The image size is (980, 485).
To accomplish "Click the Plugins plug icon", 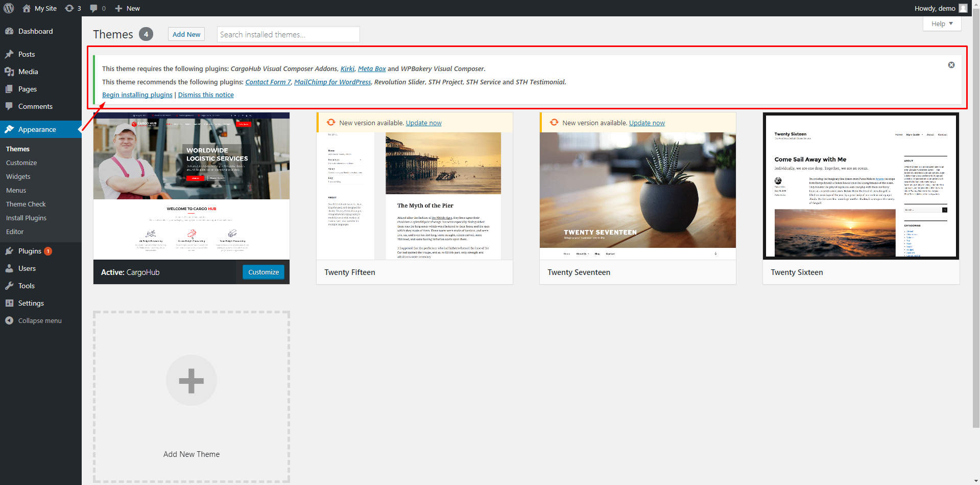I will coord(9,251).
